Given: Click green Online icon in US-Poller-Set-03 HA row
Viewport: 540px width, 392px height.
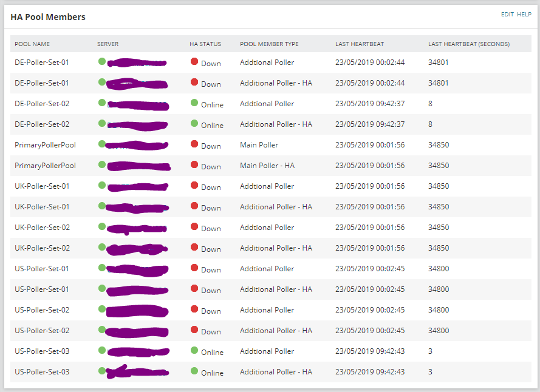Looking at the screenshot, I should tap(194, 371).
